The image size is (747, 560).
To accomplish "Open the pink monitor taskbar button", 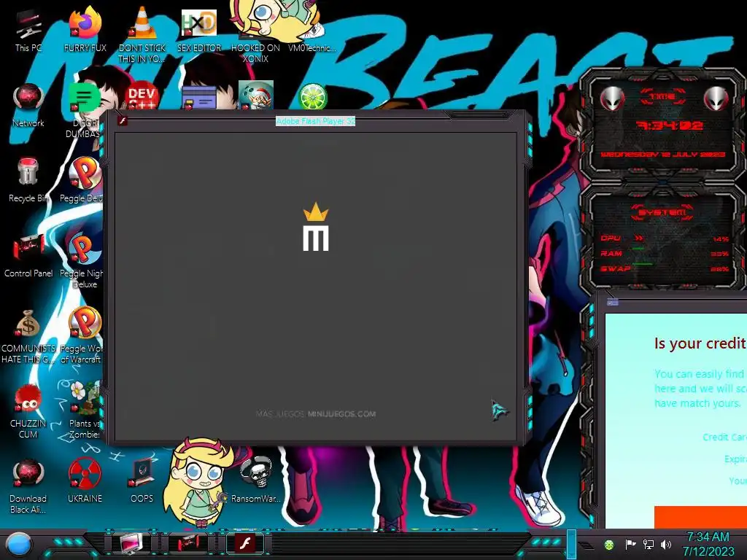I will 131,543.
